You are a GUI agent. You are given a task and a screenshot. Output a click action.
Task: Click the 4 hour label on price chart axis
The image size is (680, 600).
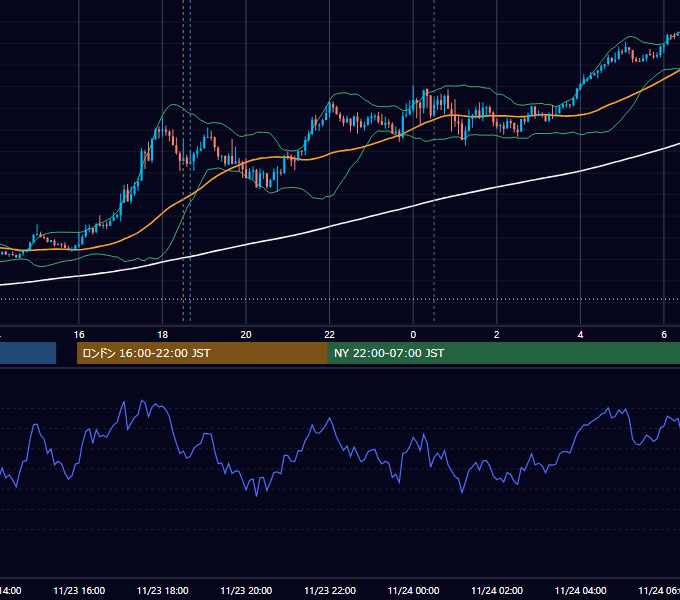point(580,335)
